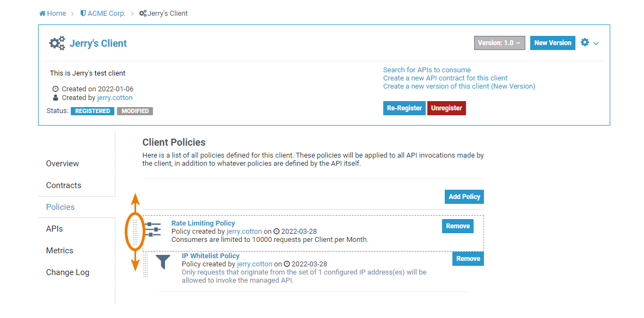This screenshot has width=644, height=318.
Task: Grab the Rate Limiting Policy drag handle
Action: [x=136, y=232]
